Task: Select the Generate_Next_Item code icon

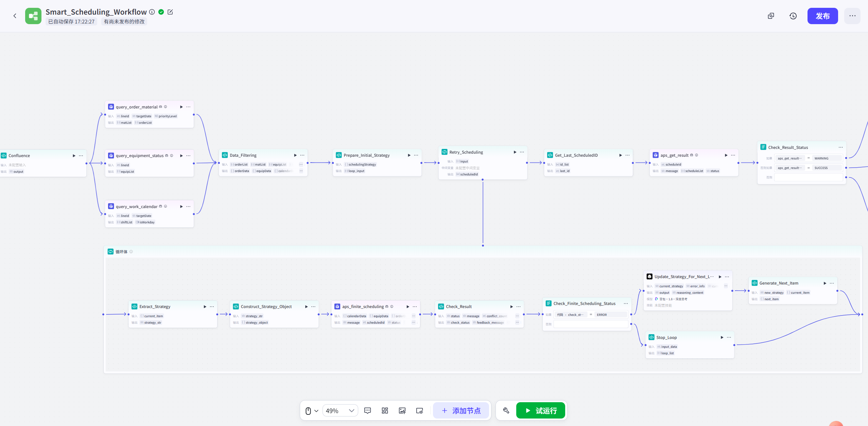Action: pos(754,283)
